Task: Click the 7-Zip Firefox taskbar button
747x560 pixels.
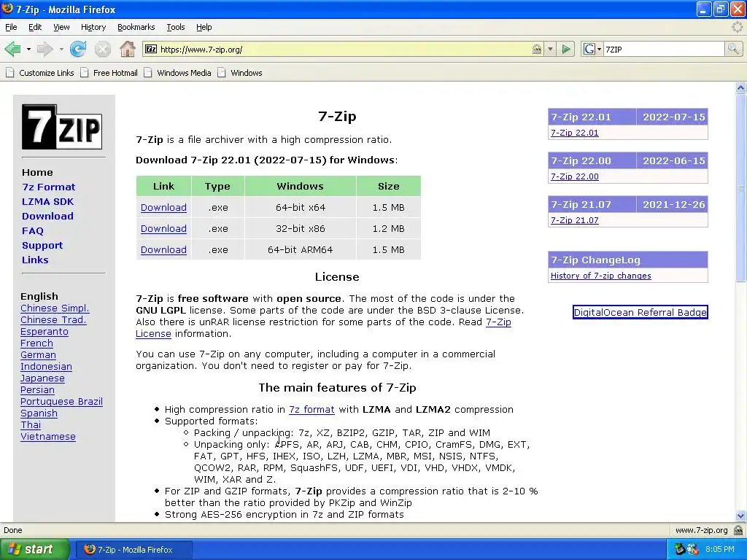Action: [134, 550]
